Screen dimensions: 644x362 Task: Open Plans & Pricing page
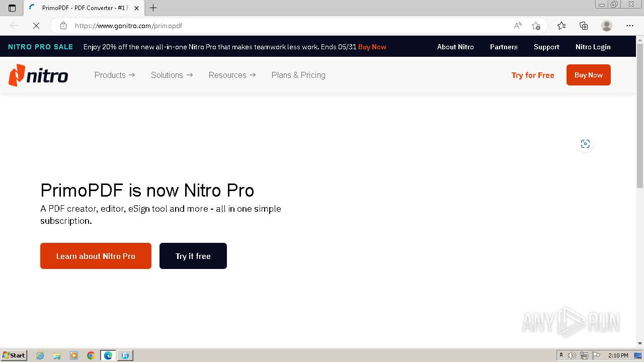(298, 75)
